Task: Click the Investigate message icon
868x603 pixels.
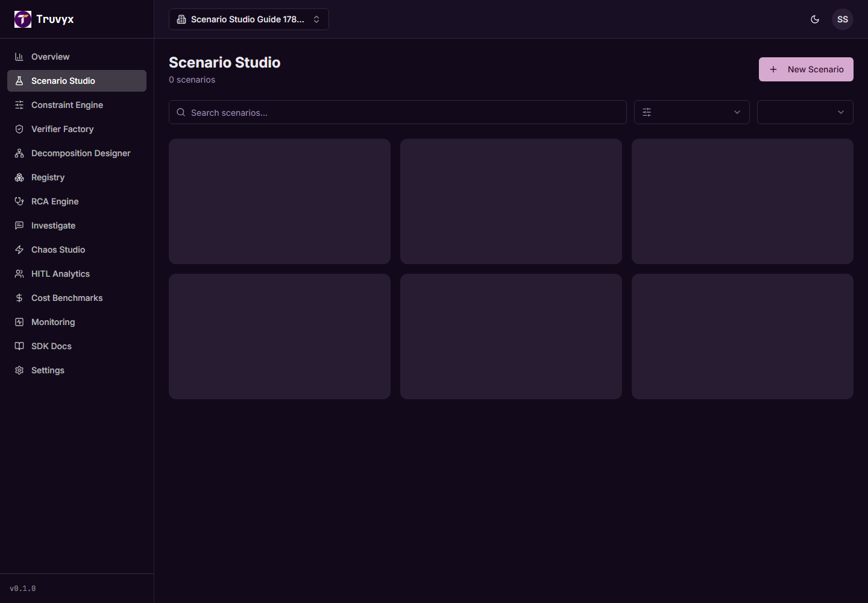Action: click(19, 226)
